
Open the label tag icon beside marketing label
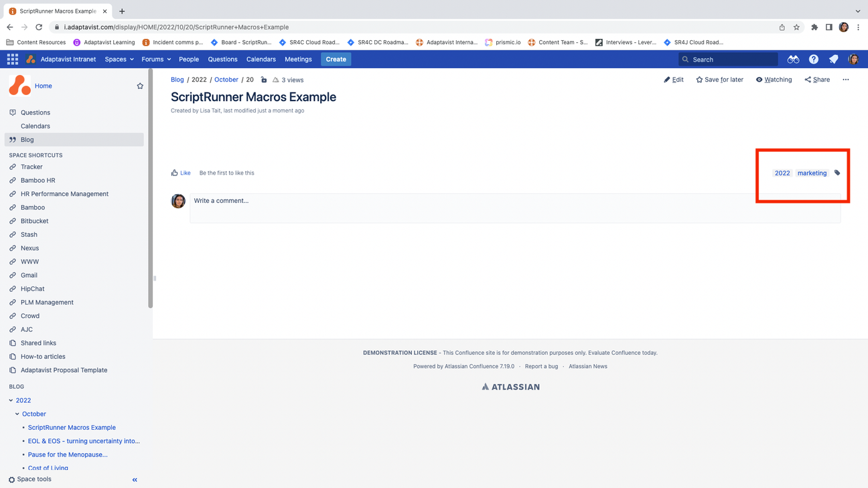(837, 173)
